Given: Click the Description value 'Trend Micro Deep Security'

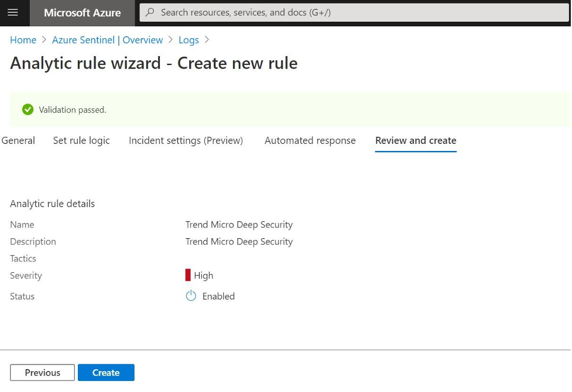Looking at the screenshot, I should 239,242.
